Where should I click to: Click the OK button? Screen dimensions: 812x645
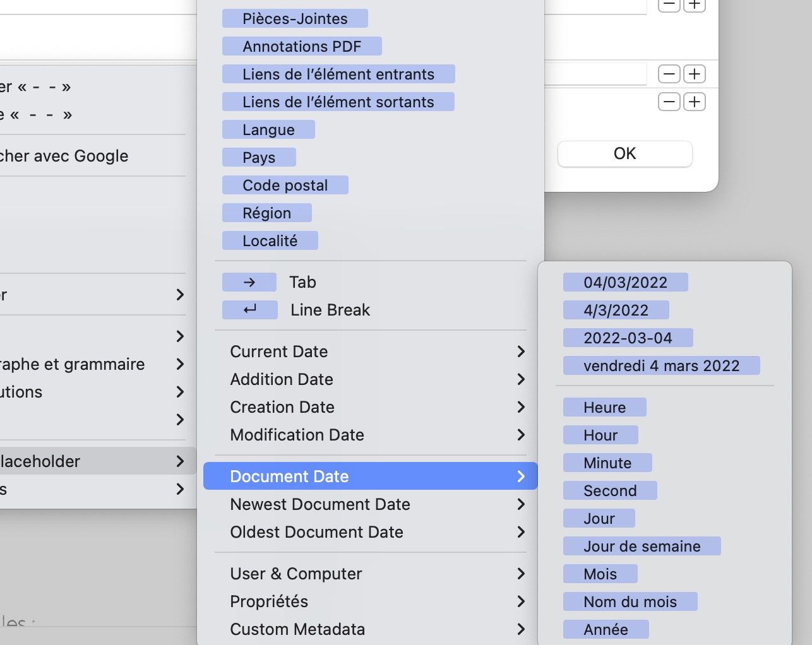pyautogui.click(x=624, y=153)
